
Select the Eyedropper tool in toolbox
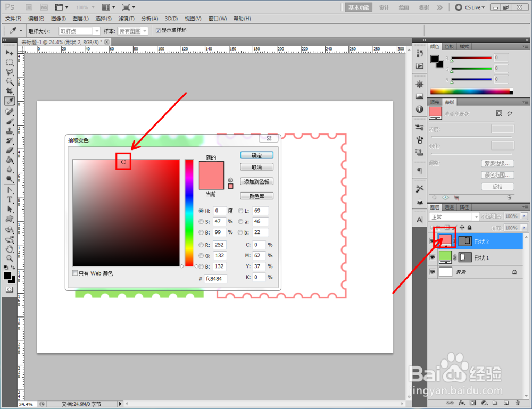10,101
